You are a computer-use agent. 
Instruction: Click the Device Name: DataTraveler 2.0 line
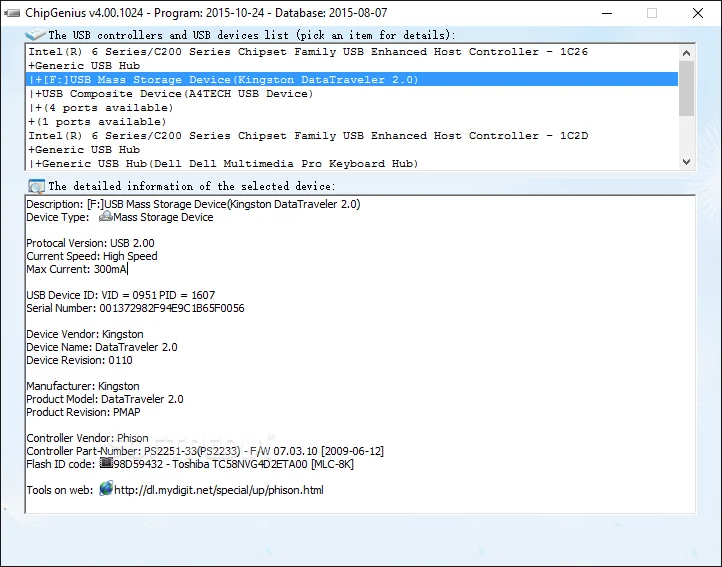point(102,347)
